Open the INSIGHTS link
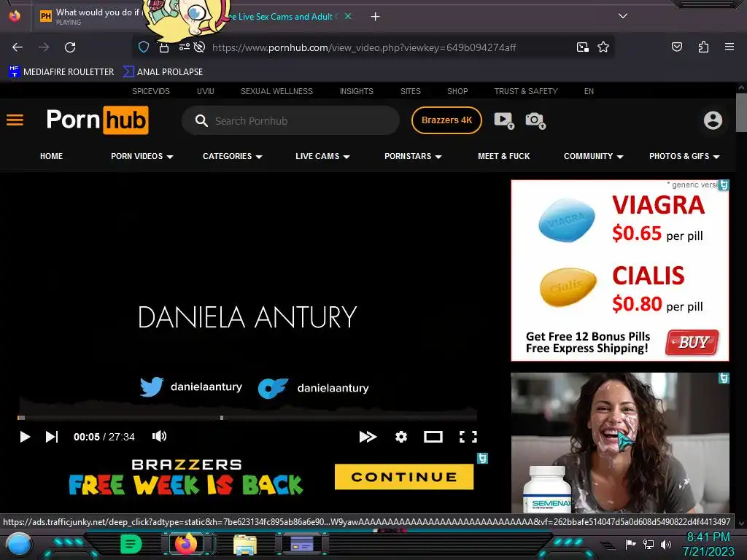This screenshot has height=560, width=747. (356, 91)
